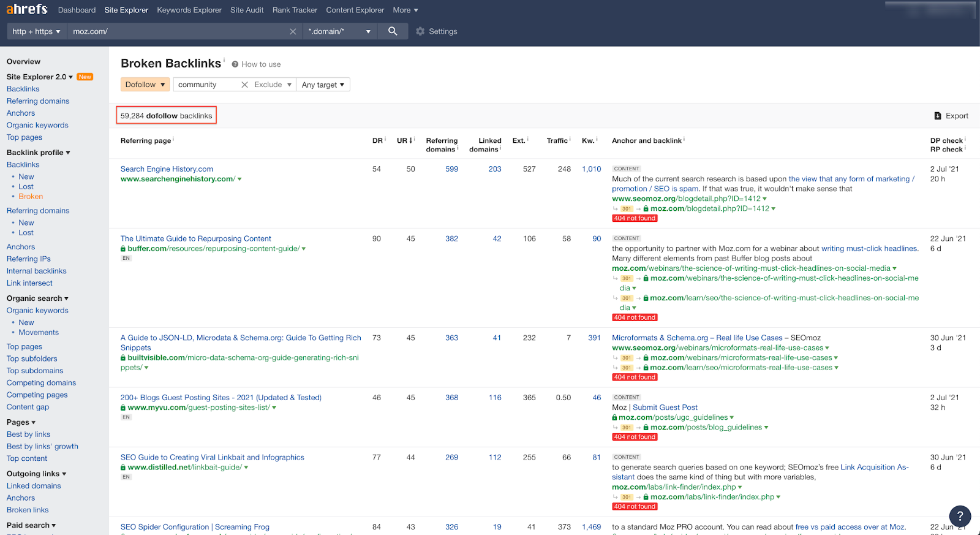Sort by the Ext. column header

[518, 140]
